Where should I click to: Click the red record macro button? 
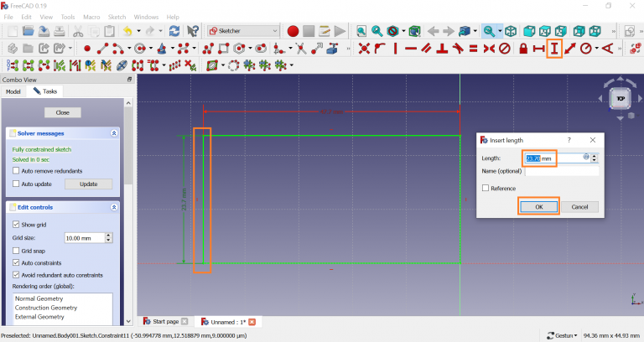(x=293, y=31)
